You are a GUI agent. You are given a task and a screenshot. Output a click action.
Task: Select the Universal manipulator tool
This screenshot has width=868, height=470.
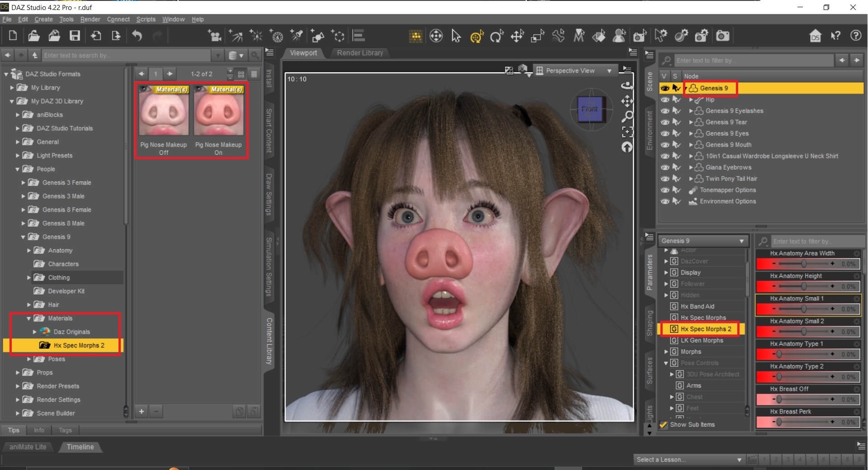point(476,36)
